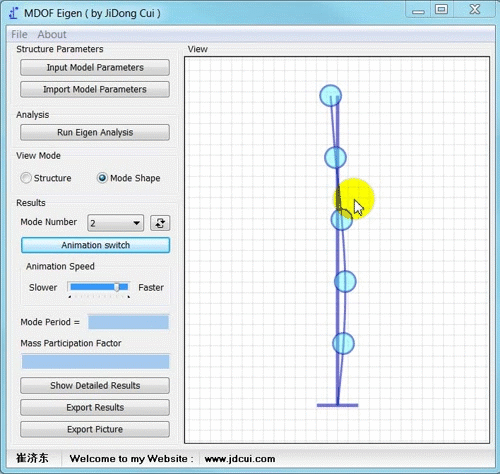
Task: Select the Mode Shape radio button
Action: click(102, 178)
